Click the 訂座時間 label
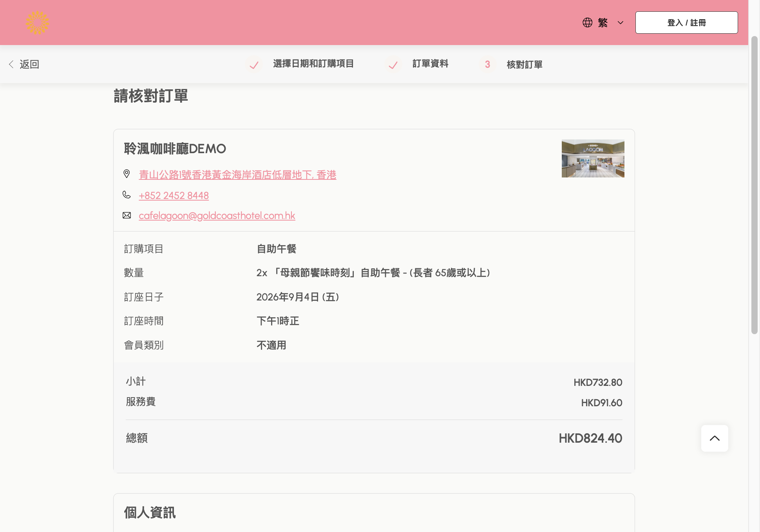The width and height of the screenshot is (760, 532). 143,321
